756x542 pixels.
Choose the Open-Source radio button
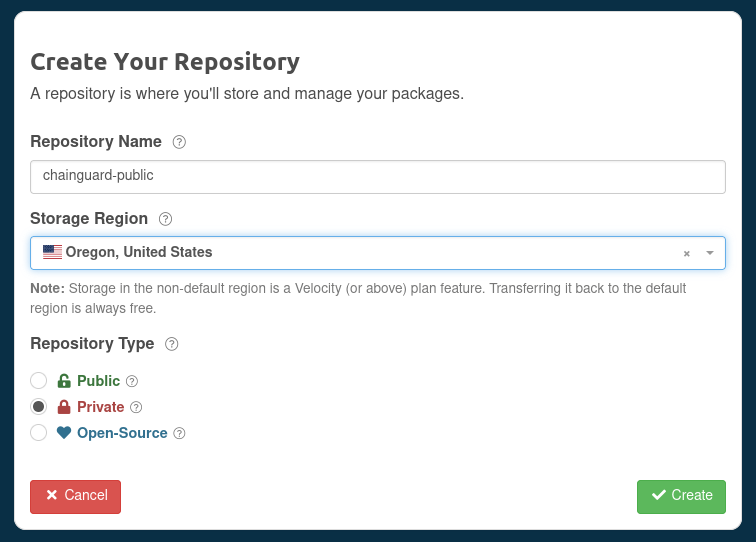click(39, 433)
